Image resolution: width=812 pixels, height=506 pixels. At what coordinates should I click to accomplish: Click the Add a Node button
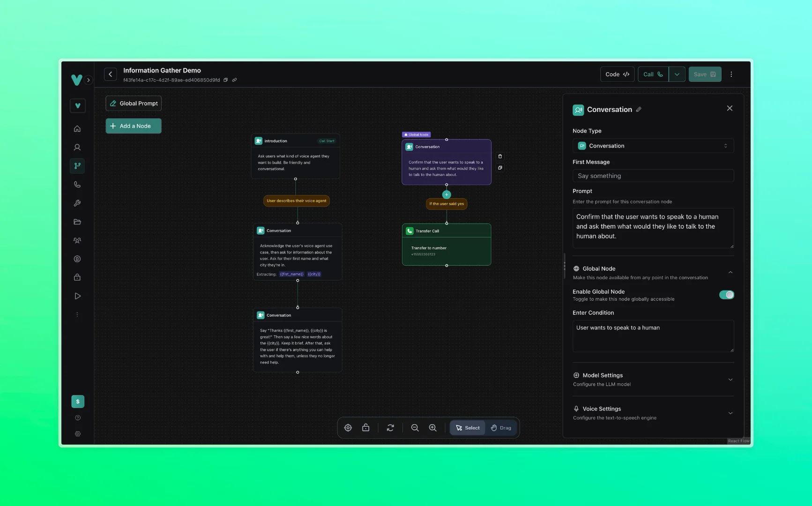(x=134, y=126)
